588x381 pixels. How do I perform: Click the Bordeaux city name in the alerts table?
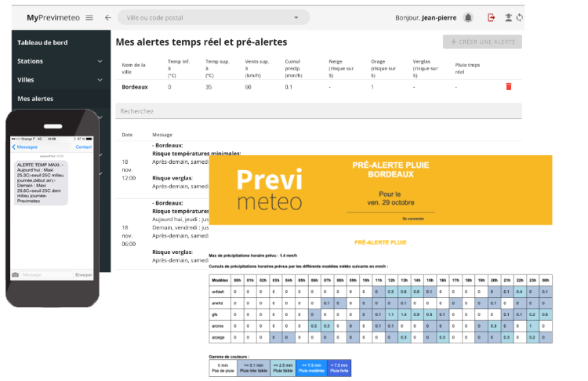coord(135,87)
